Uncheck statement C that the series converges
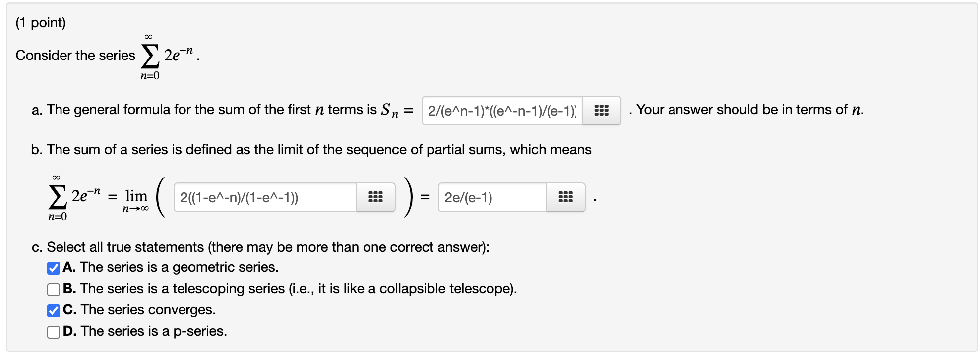 pyautogui.click(x=53, y=310)
